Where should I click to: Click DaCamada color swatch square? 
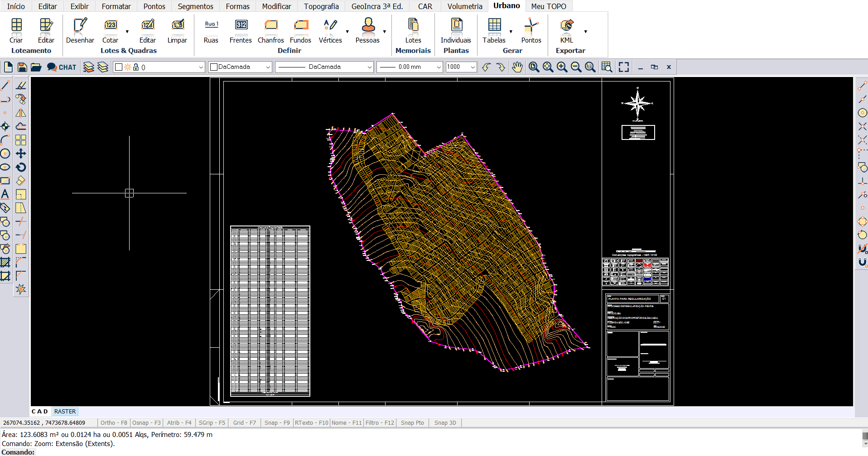[214, 67]
